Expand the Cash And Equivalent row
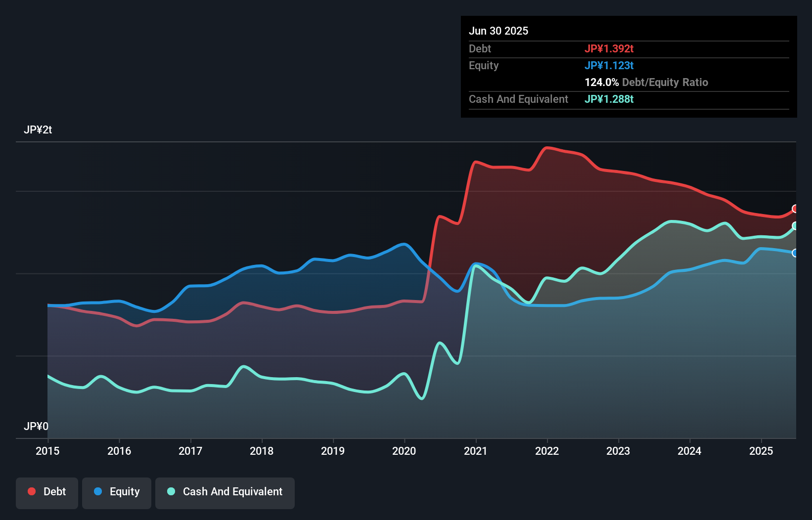 (x=518, y=99)
